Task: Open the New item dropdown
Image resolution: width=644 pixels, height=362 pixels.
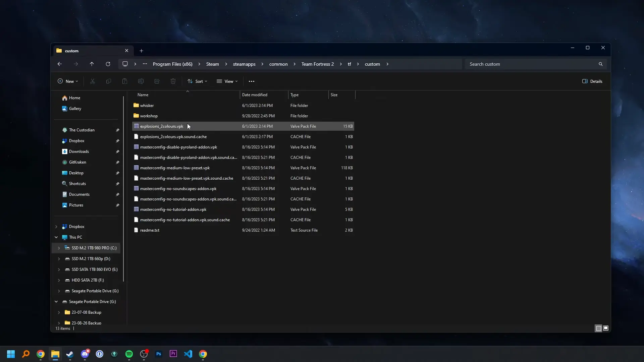Action: pos(68,81)
